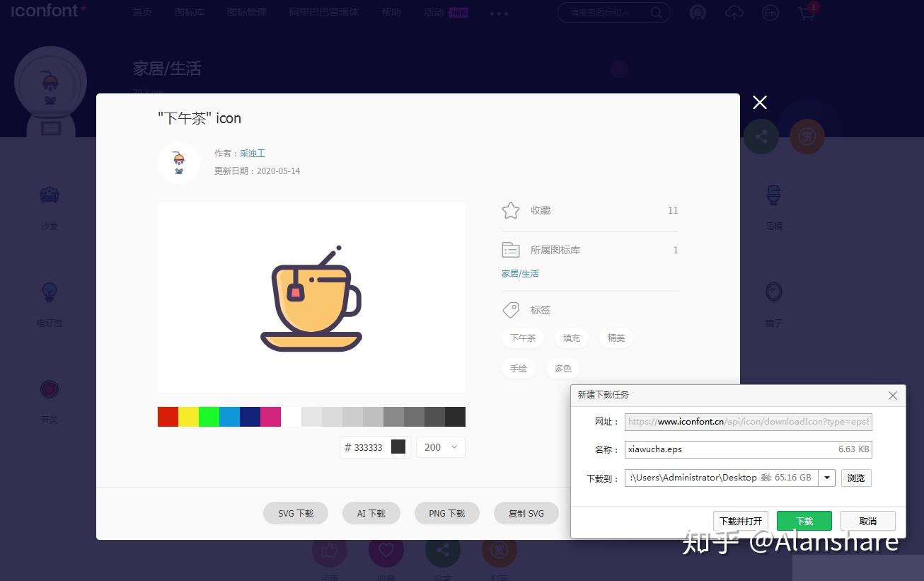The width and height of the screenshot is (924, 581).
Task: Select the 开关 switch icon in the background page
Action: pyautogui.click(x=50, y=389)
